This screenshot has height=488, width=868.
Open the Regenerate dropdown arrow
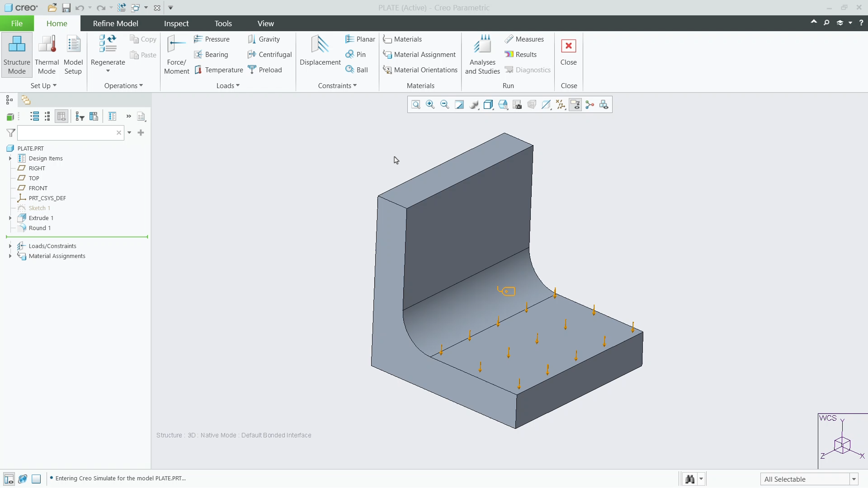pos(108,71)
